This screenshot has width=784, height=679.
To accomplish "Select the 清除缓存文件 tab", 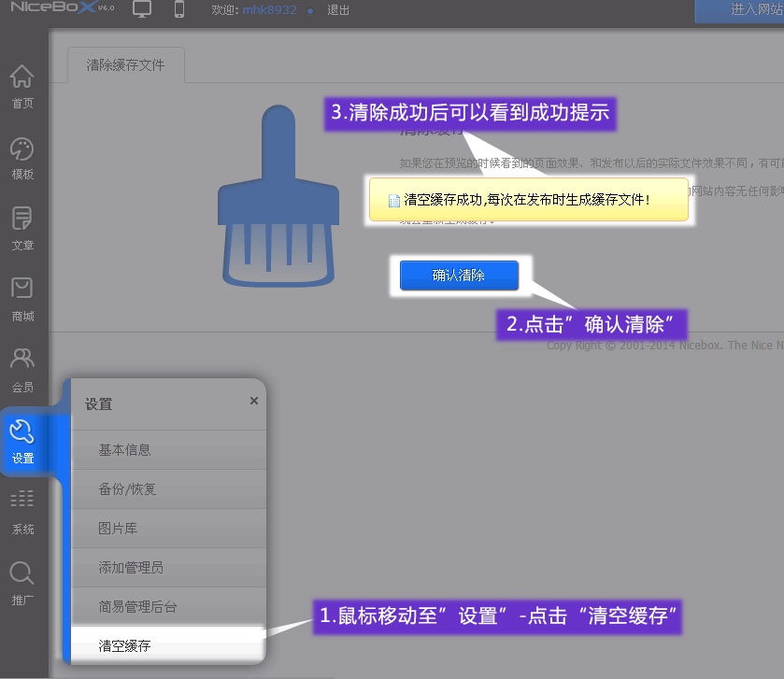I will tap(125, 65).
